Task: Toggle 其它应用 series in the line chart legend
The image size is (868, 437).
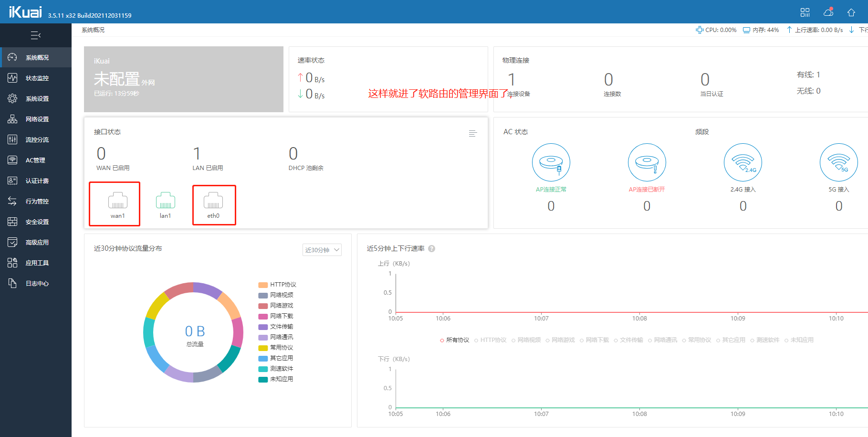Action: tap(731, 340)
